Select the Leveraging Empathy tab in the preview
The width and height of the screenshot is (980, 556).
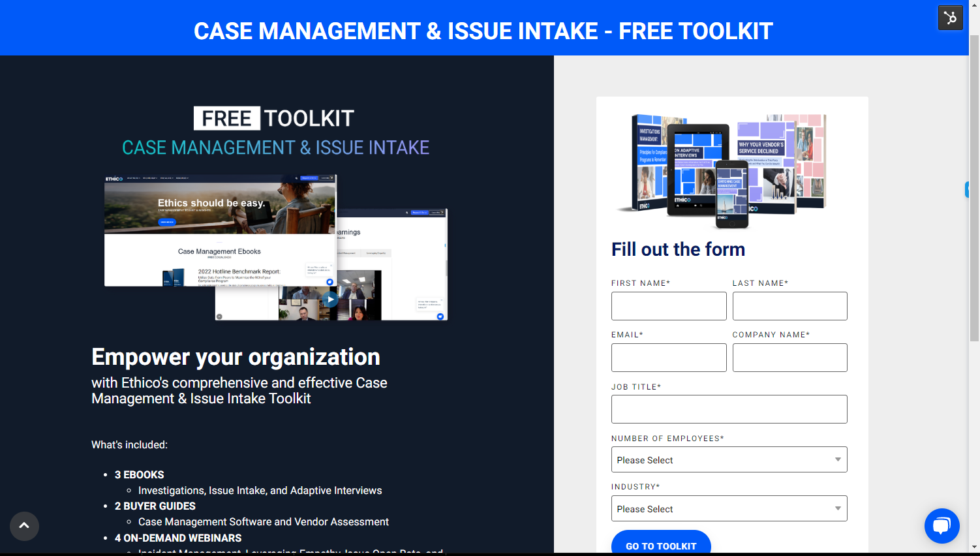pyautogui.click(x=376, y=253)
